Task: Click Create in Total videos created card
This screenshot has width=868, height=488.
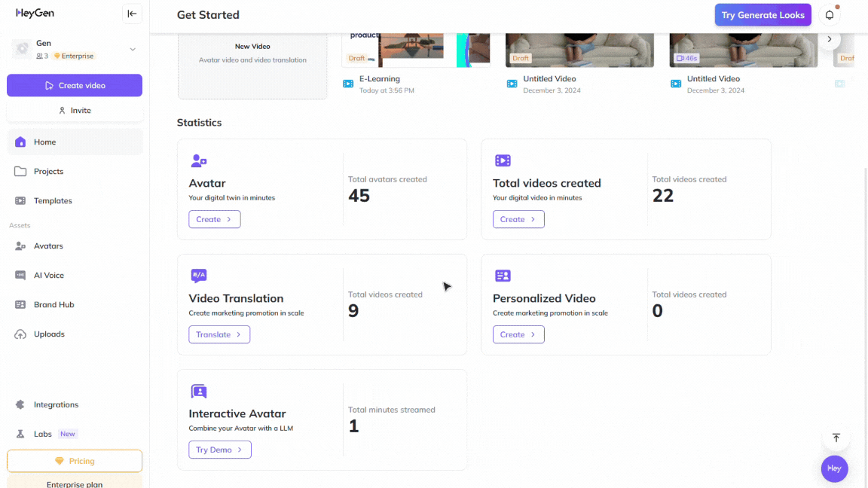Action: 518,219
